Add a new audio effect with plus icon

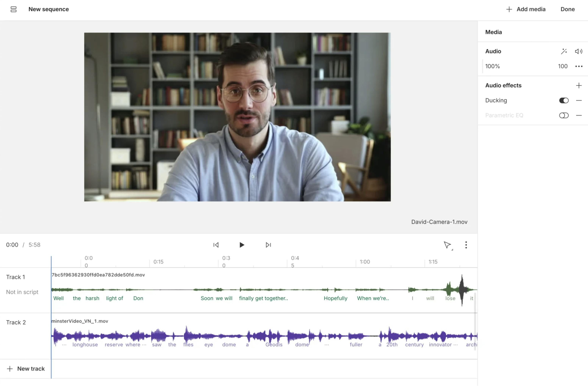579,86
